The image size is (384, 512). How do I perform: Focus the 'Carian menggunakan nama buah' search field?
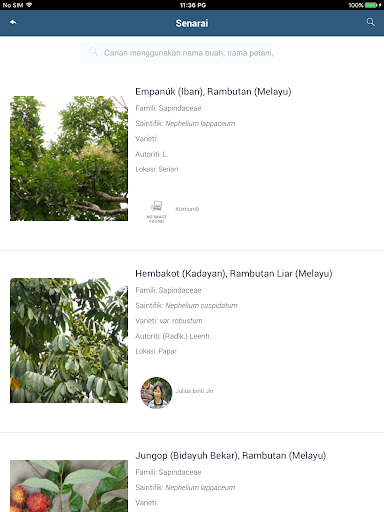[x=176, y=53]
